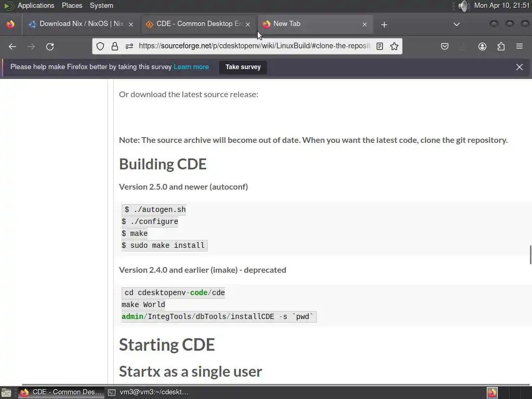Open the site permissions icon in the address bar
The height and width of the screenshot is (399, 532).
pyautogui.click(x=129, y=46)
